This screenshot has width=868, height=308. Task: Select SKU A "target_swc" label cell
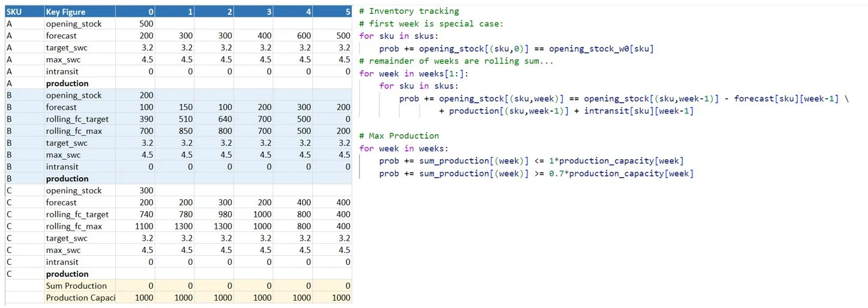point(80,48)
